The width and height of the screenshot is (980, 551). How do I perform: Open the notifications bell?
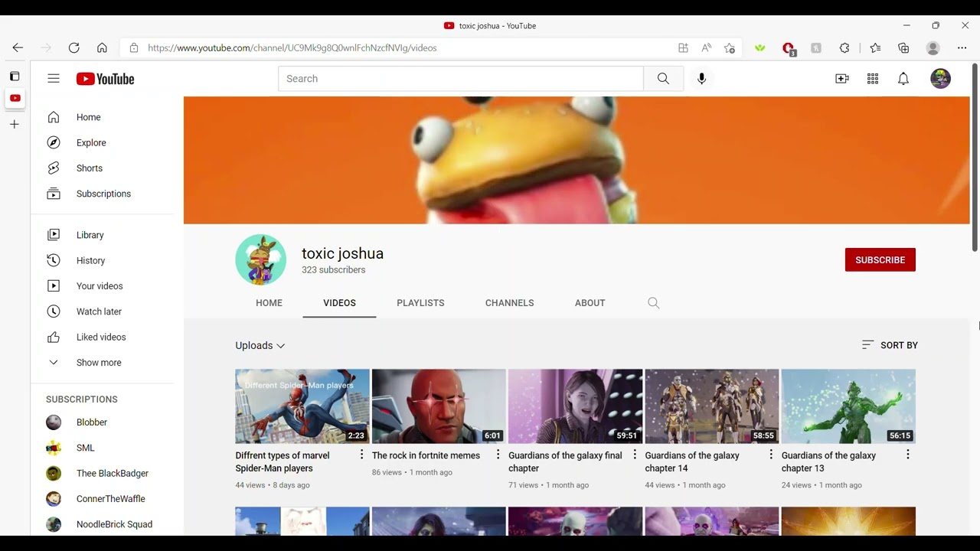(903, 79)
